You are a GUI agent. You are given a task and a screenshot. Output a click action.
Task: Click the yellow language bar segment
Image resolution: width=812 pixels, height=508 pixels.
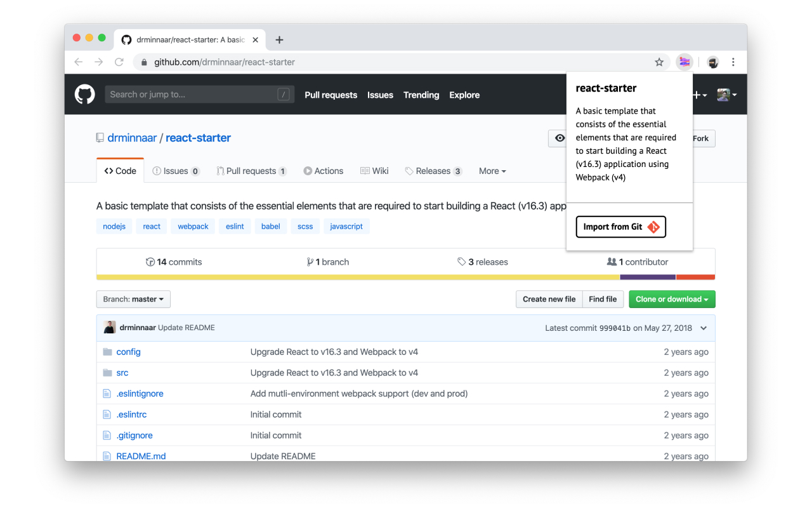(358, 277)
